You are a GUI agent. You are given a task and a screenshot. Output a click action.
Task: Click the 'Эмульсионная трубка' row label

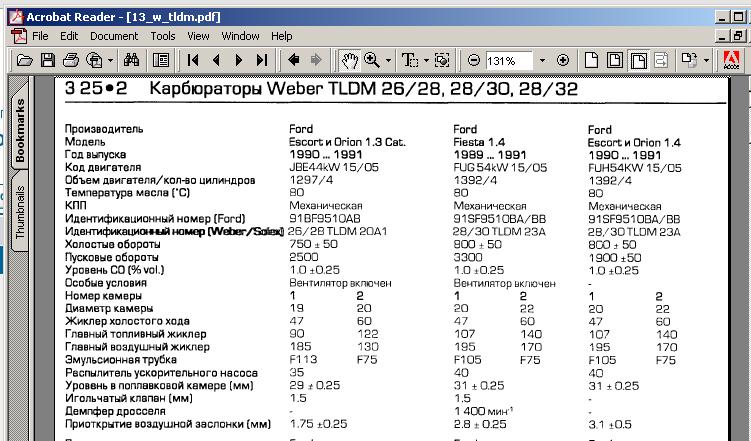[x=121, y=360]
